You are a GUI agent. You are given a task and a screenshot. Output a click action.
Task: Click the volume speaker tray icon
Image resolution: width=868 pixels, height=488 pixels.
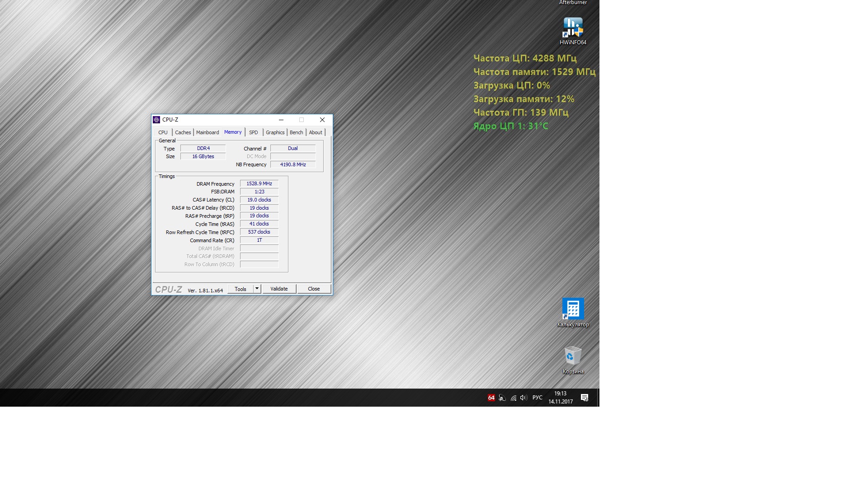(x=524, y=398)
